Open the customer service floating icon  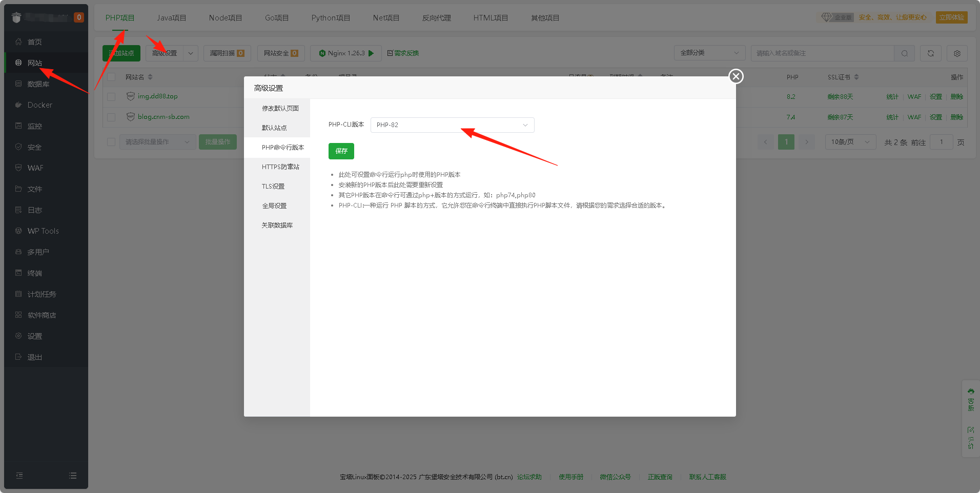(971, 400)
